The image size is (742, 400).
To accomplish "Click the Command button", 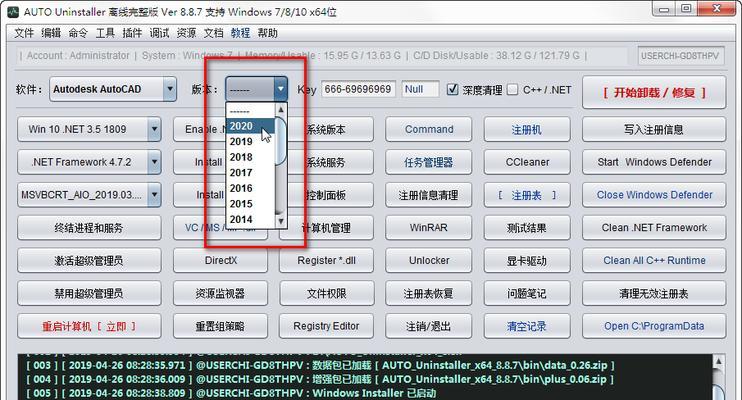I will (429, 129).
